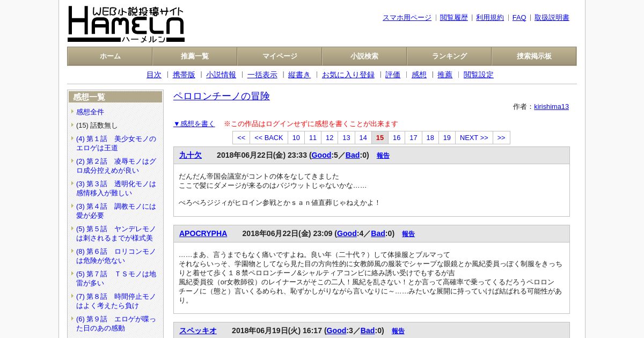The height and width of the screenshot is (338, 644).
Task: Go to review page 19
Action: click(447, 138)
